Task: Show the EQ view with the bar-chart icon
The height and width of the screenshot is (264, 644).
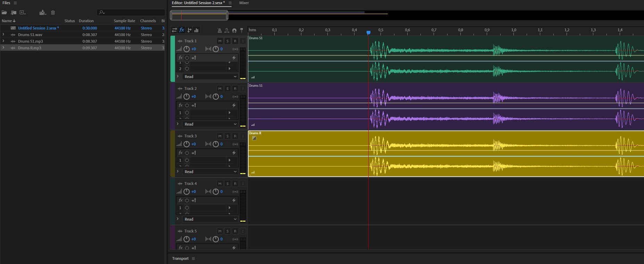Action: [x=196, y=30]
